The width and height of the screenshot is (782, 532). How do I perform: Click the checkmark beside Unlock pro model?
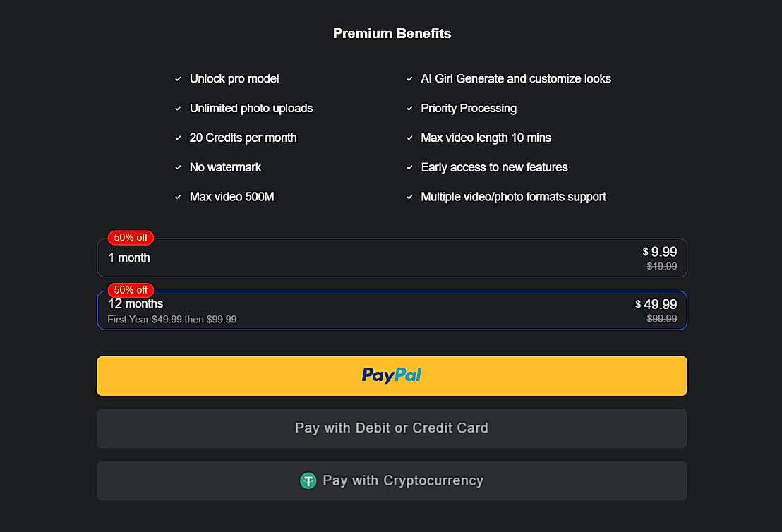click(x=178, y=79)
